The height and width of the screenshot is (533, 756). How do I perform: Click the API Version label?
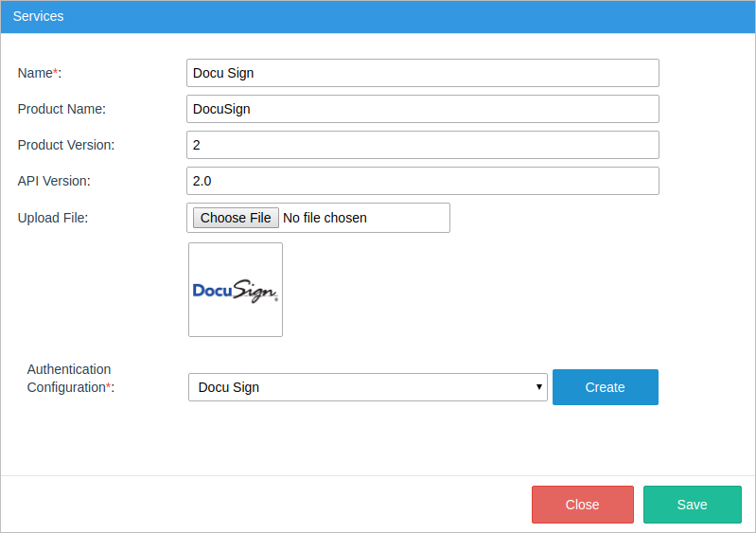(54, 181)
